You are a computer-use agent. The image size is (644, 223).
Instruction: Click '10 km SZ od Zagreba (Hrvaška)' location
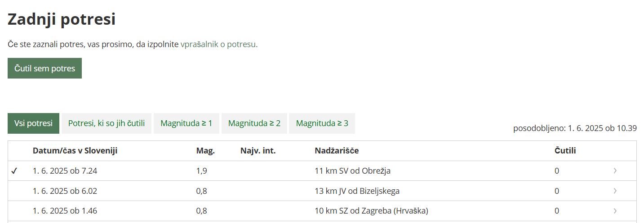click(371, 211)
